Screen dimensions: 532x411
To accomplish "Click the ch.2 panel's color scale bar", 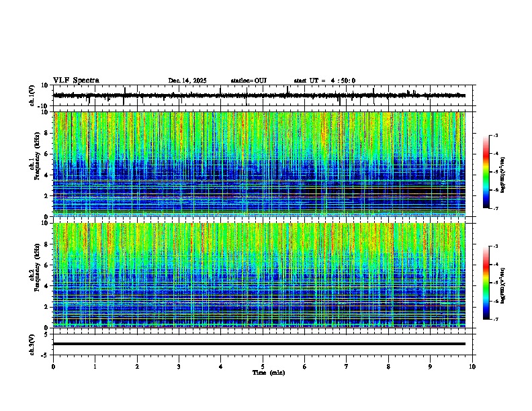I will 486,283.
